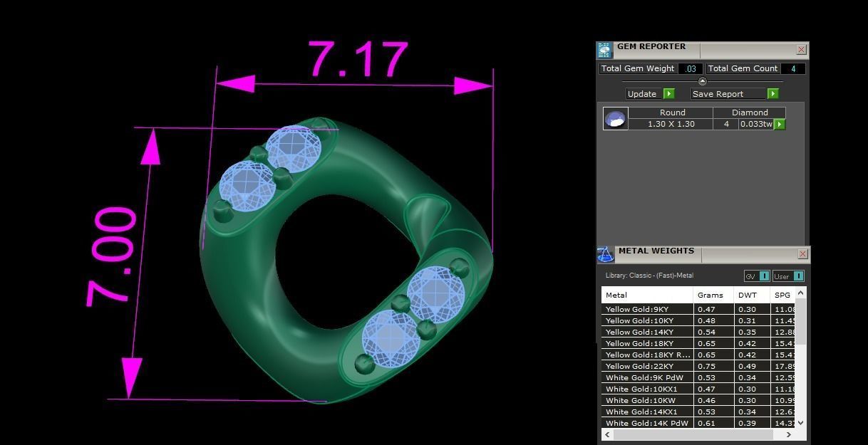The image size is (868, 445).
Task: Click the Gem Reporter panel icon
Action: pyautogui.click(x=604, y=50)
